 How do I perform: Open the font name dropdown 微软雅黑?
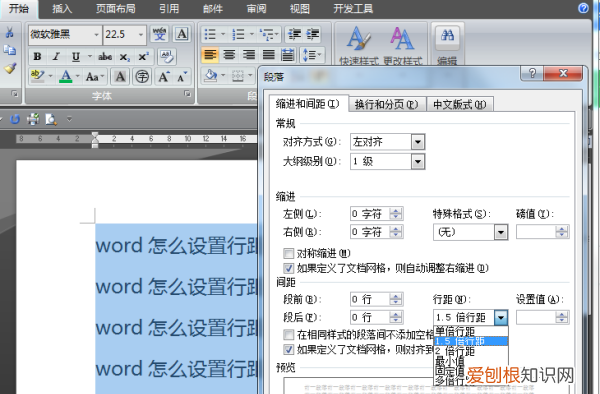pos(96,35)
